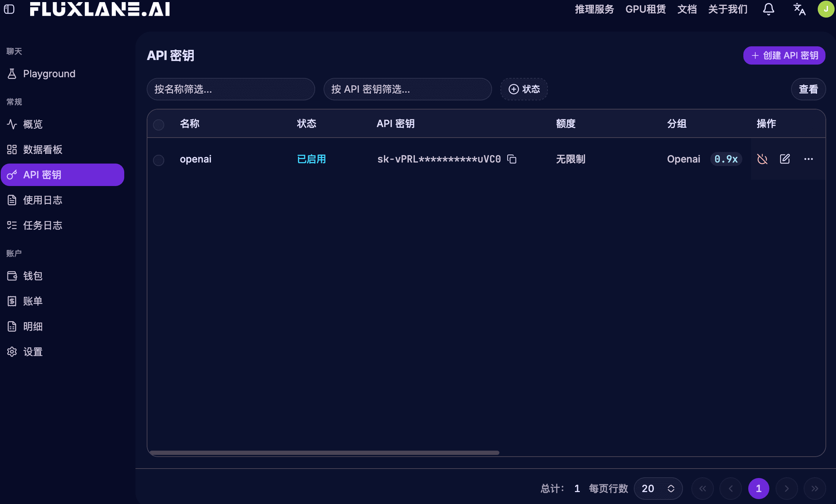Go to the previous page

(x=731, y=488)
